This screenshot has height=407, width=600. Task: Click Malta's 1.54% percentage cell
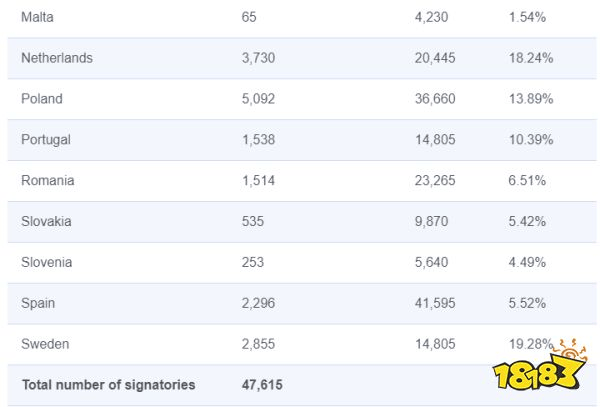pyautogui.click(x=527, y=17)
